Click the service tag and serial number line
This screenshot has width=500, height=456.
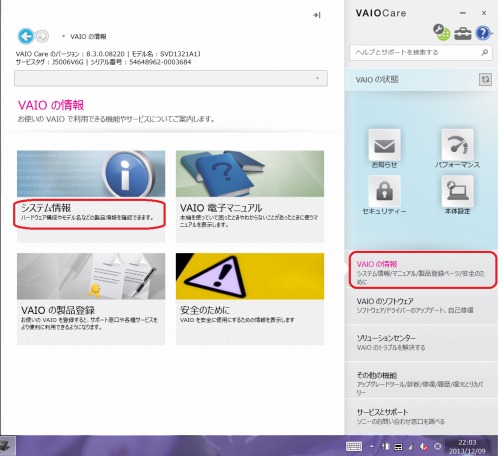[103, 62]
